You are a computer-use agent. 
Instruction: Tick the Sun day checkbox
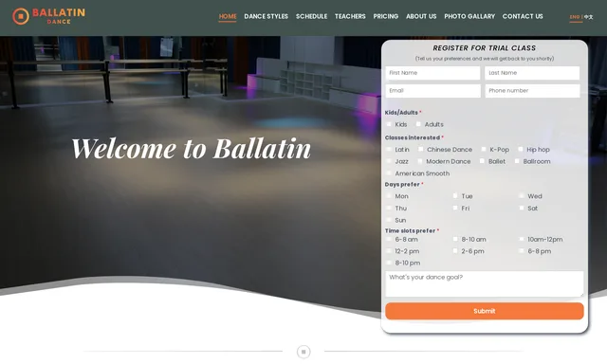[x=389, y=220]
